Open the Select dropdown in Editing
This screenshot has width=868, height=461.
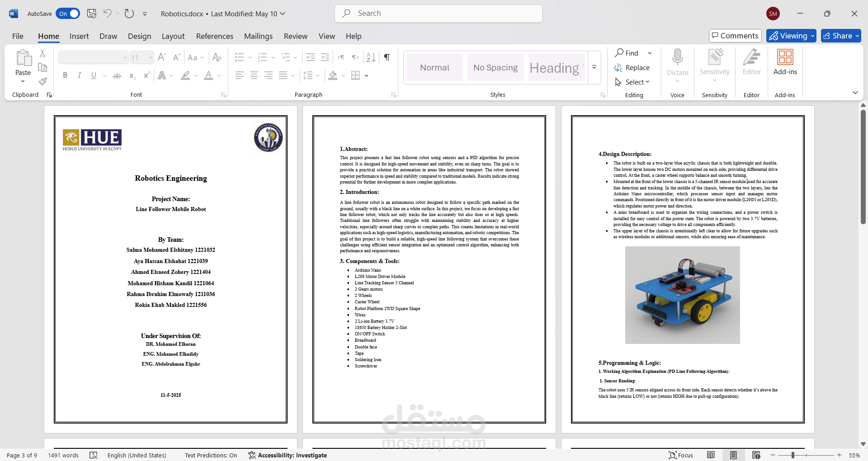633,82
